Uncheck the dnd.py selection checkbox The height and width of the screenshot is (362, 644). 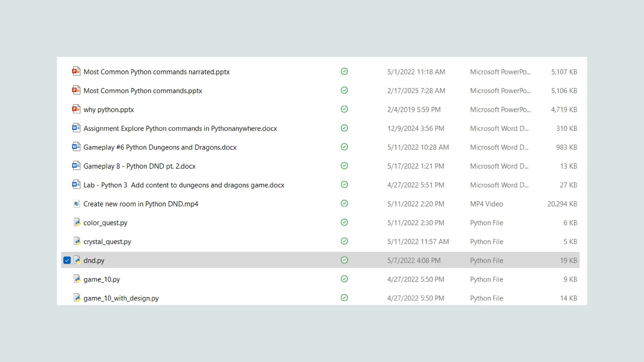(x=67, y=260)
